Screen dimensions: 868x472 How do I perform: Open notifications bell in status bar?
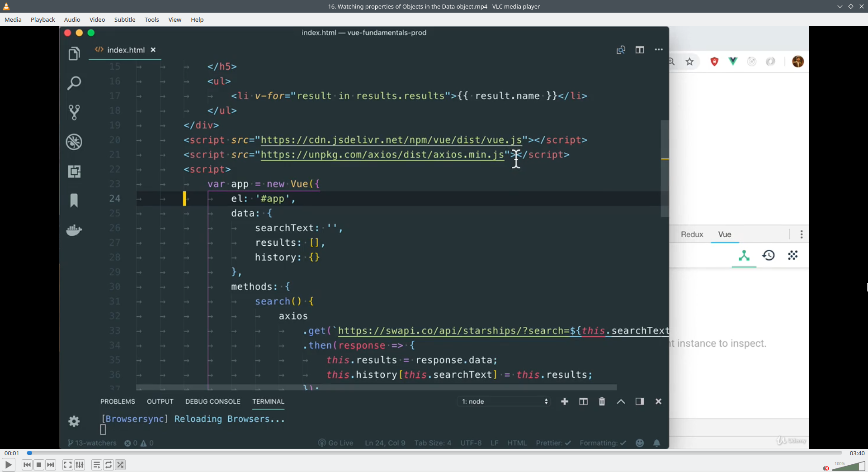coord(657,443)
